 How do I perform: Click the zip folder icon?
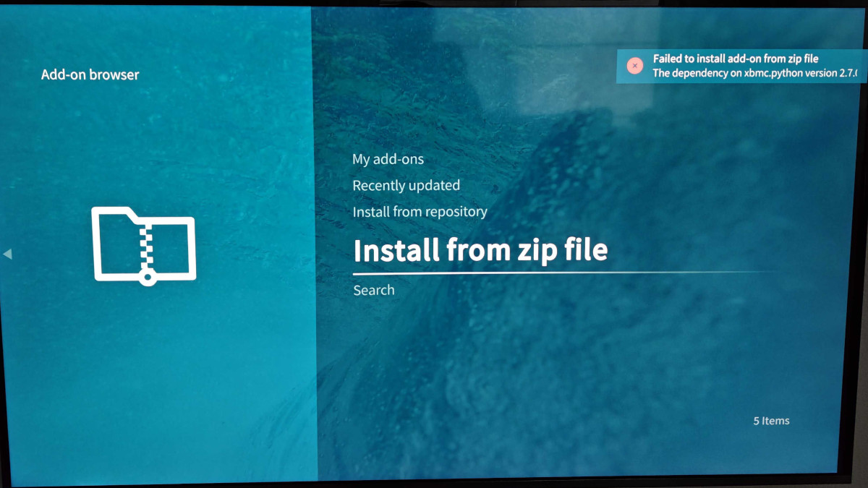(144, 246)
